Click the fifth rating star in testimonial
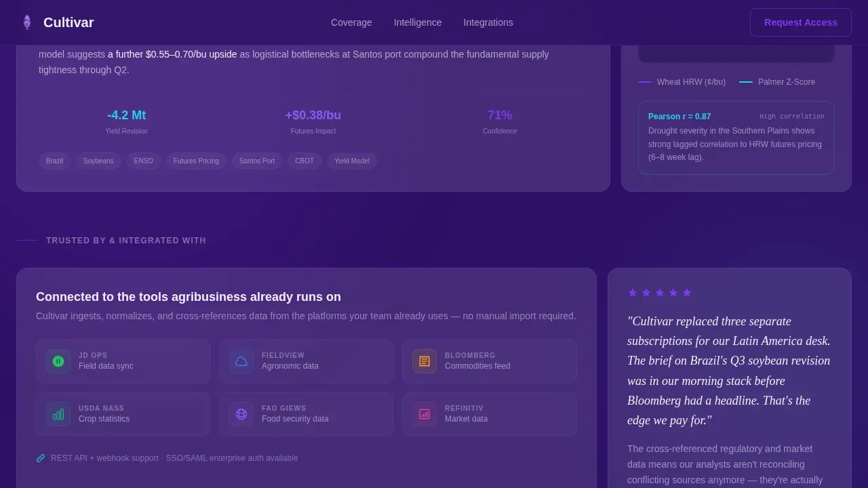Image resolution: width=868 pixels, height=488 pixels. tap(687, 293)
